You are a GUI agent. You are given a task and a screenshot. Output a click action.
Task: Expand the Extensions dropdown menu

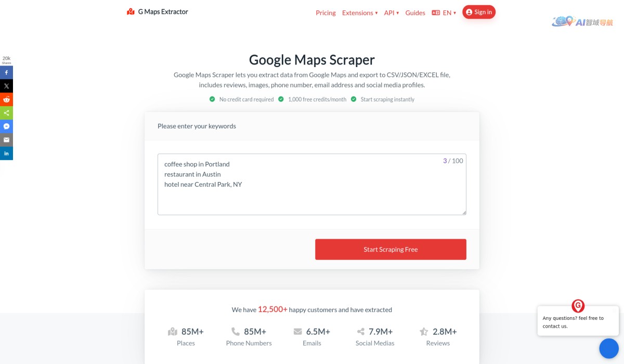(360, 12)
